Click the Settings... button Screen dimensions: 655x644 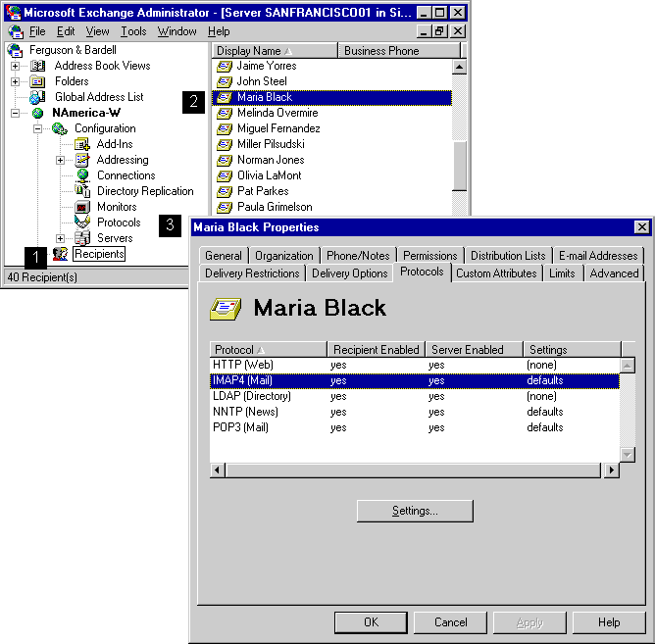pyautogui.click(x=415, y=511)
